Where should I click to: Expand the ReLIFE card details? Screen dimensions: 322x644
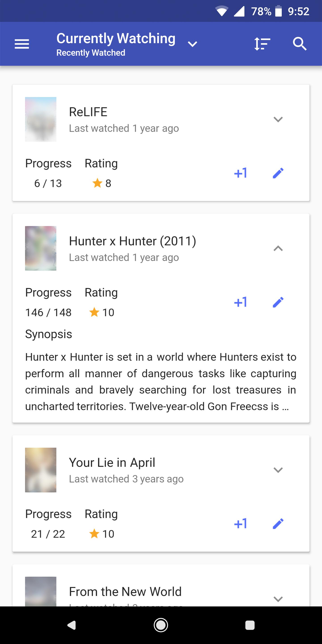coord(278,119)
